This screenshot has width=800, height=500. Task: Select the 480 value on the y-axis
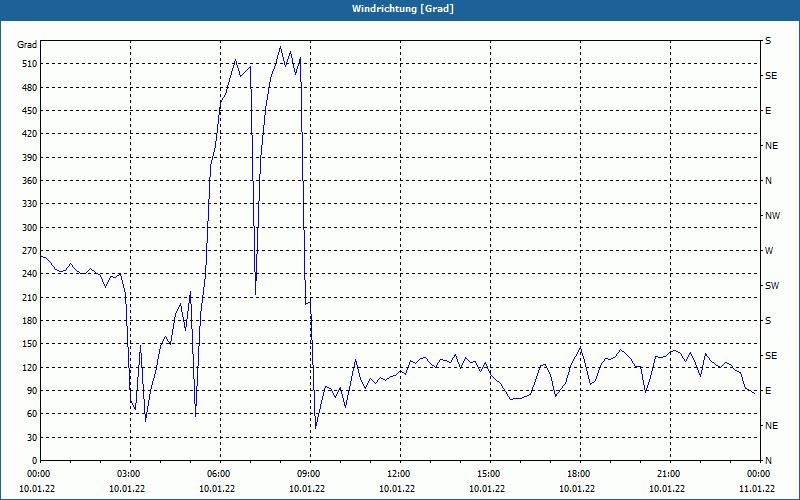pos(30,88)
